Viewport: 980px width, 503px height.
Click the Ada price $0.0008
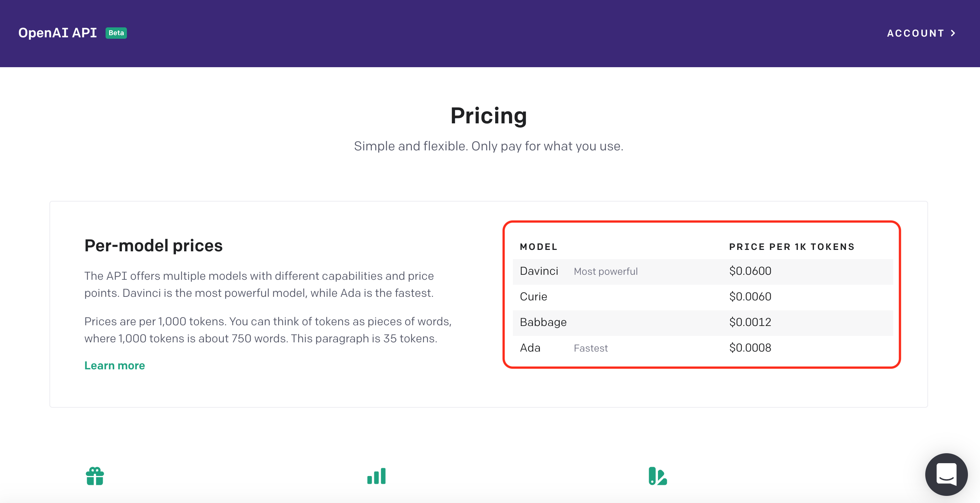point(750,348)
